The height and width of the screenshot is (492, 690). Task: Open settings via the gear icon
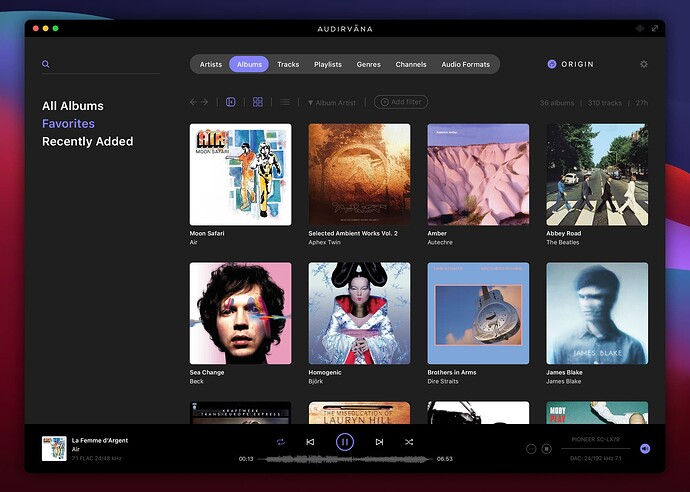644,64
